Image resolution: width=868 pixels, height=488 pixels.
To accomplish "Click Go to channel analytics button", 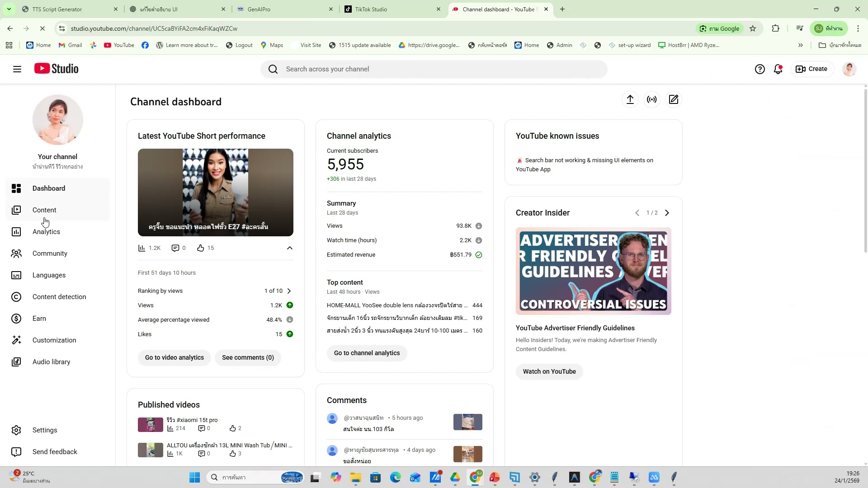I will (x=367, y=353).
